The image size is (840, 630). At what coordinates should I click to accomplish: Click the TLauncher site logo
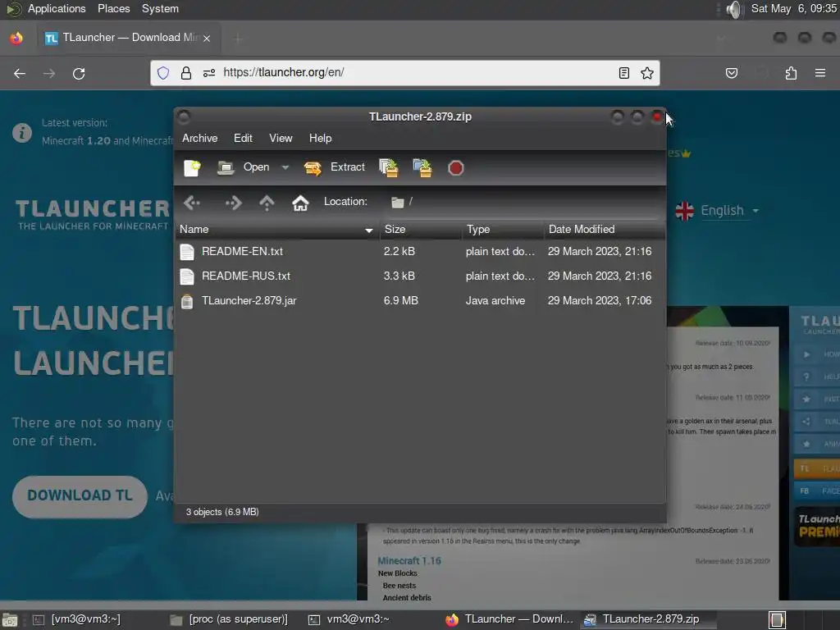pos(92,214)
